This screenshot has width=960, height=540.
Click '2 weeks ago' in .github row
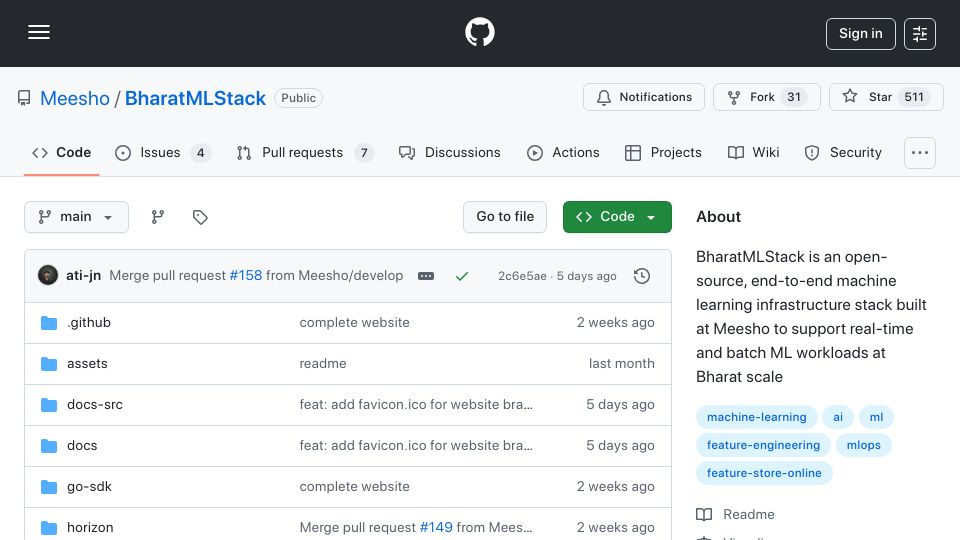point(615,323)
